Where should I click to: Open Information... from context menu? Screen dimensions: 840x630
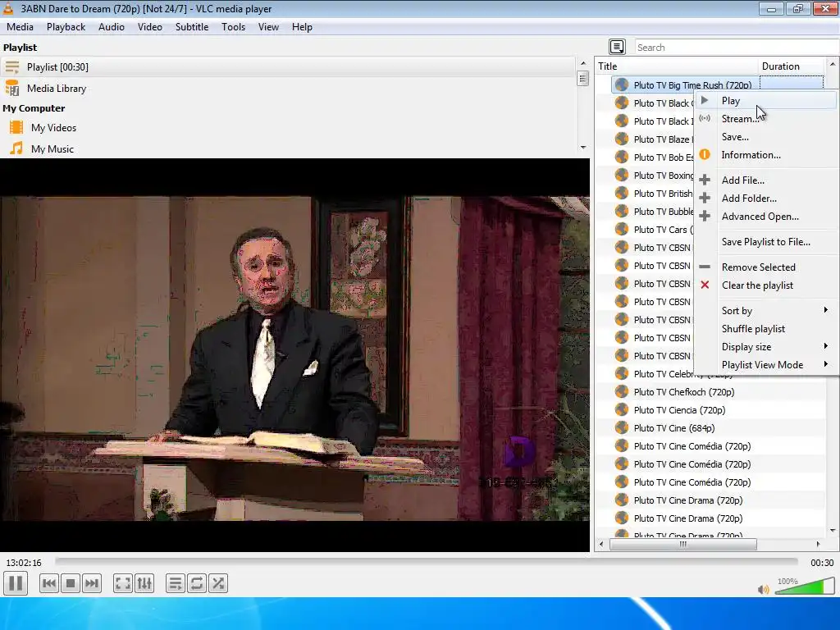(766, 155)
